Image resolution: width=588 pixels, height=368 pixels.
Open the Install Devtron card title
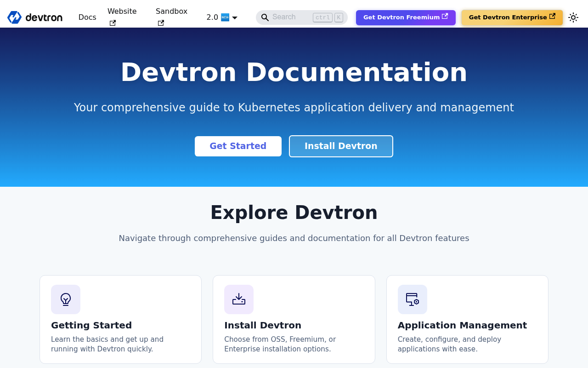click(x=263, y=325)
